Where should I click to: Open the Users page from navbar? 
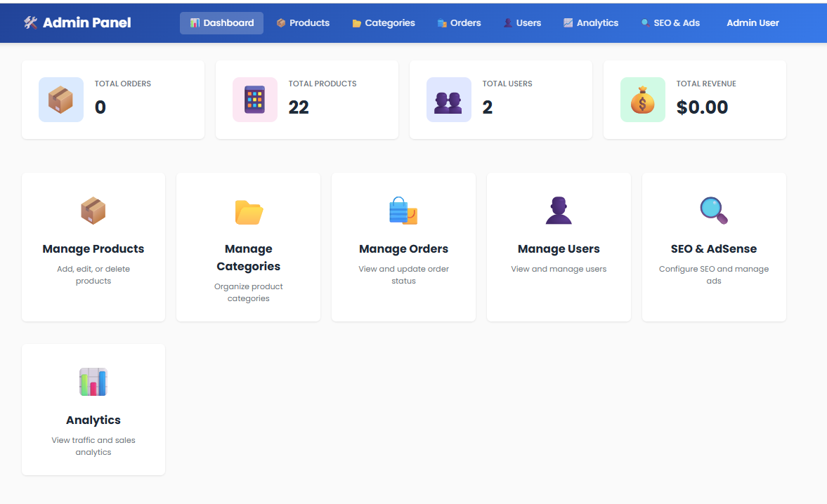click(x=522, y=23)
